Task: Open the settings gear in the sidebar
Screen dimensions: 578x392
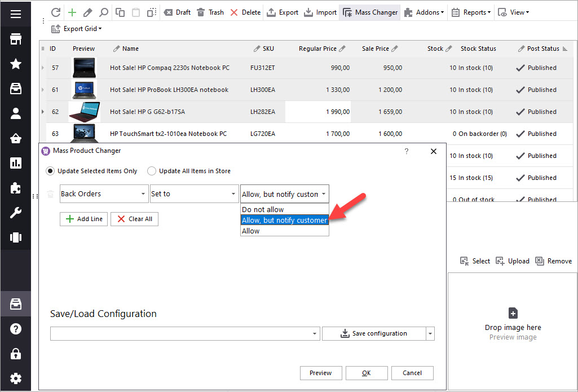Action: tap(16, 378)
